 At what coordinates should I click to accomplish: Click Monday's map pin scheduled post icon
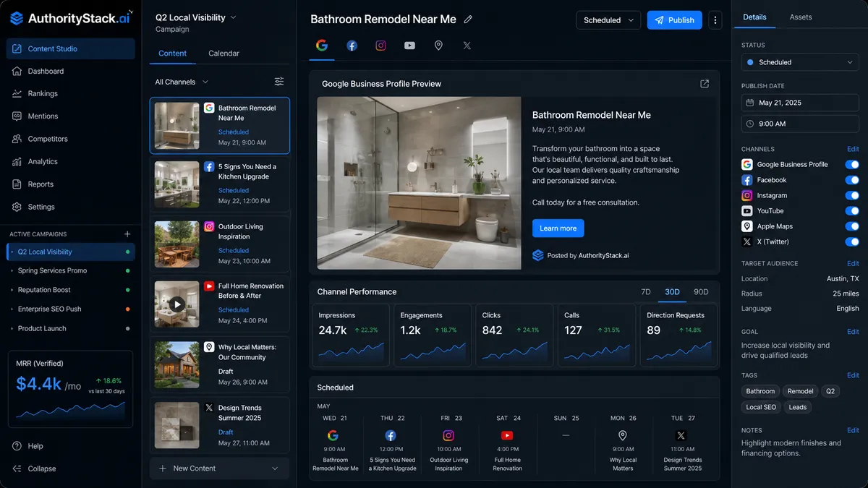click(x=622, y=435)
